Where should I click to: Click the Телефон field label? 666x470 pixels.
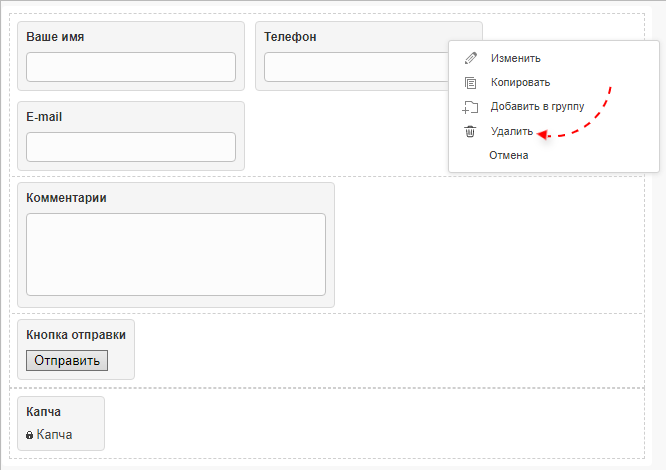(290, 37)
